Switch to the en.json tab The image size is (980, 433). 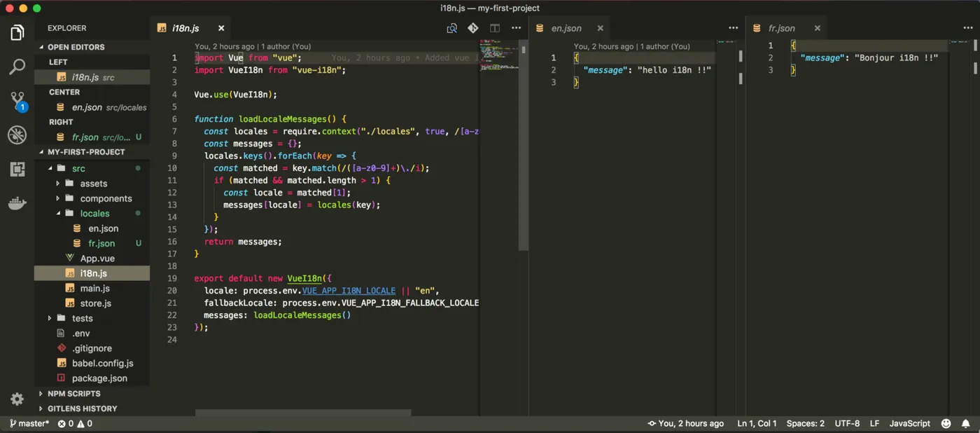(x=566, y=28)
